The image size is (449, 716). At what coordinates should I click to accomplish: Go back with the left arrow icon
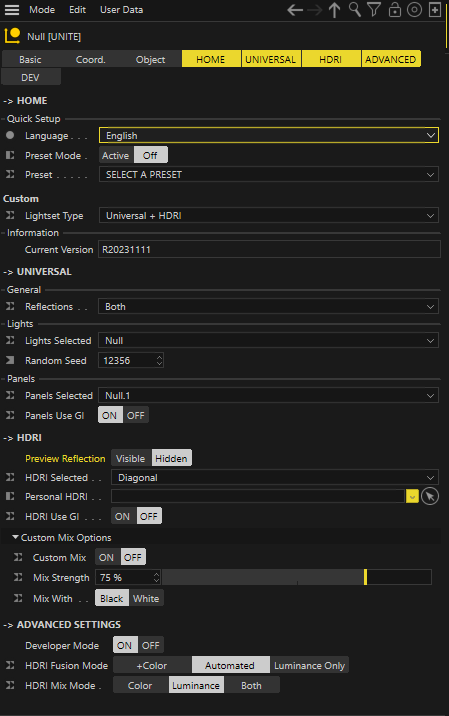click(295, 10)
